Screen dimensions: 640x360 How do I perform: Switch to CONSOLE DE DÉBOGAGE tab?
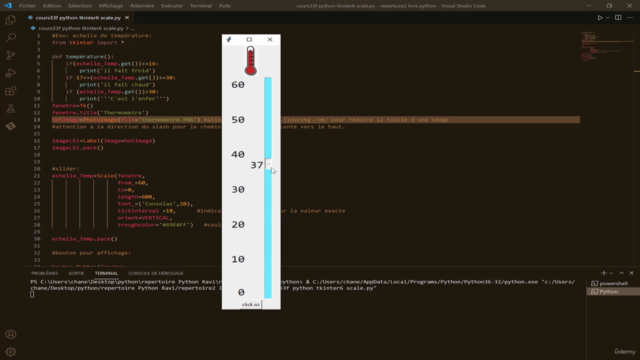tap(156, 273)
